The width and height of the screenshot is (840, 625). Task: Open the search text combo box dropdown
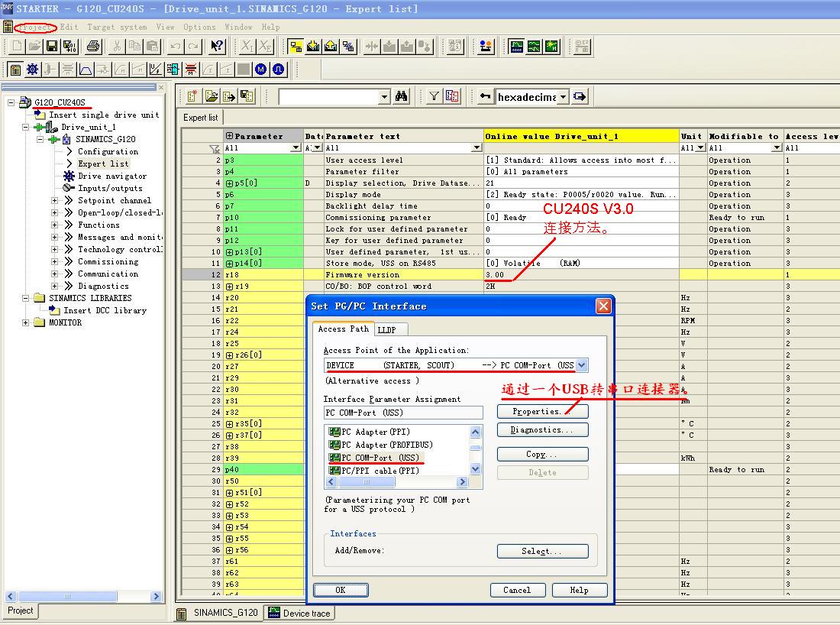click(x=384, y=97)
